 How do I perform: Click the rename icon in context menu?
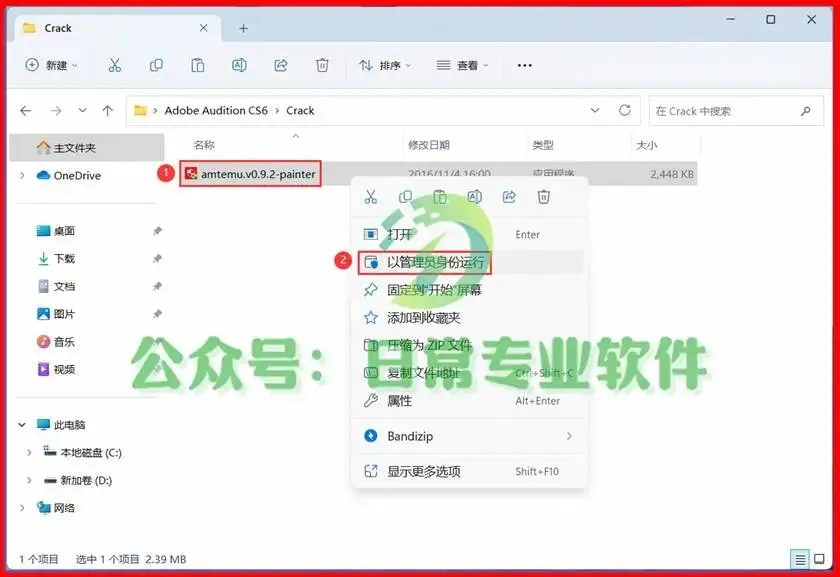tap(475, 197)
